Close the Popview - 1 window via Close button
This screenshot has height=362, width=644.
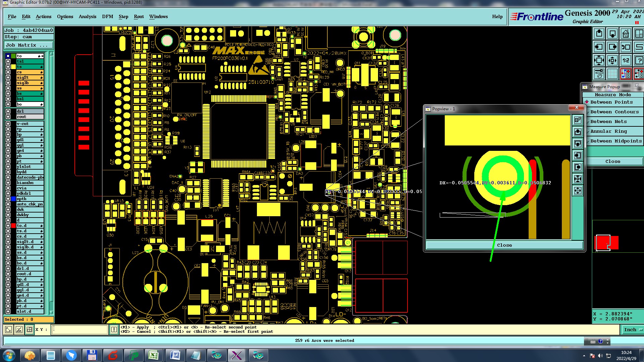point(504,245)
